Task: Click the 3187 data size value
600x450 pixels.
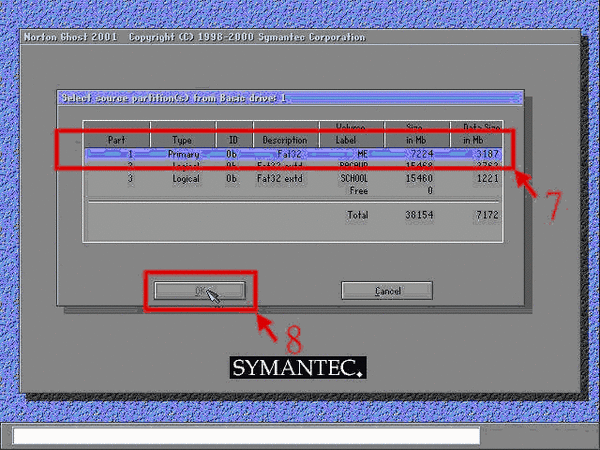Action: tap(487, 154)
